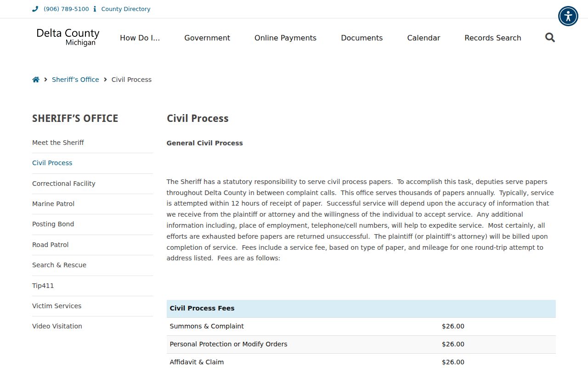This screenshot has height=368, width=588.
Task: Open the Records Search menu
Action: click(493, 38)
